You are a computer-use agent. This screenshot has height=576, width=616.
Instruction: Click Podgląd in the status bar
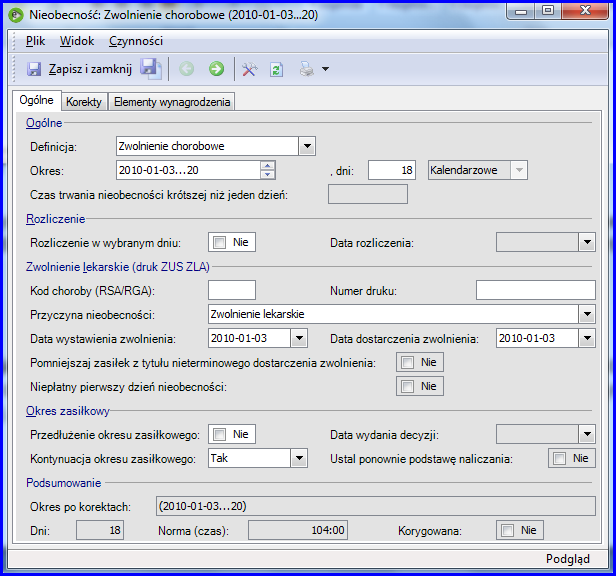click(568, 559)
